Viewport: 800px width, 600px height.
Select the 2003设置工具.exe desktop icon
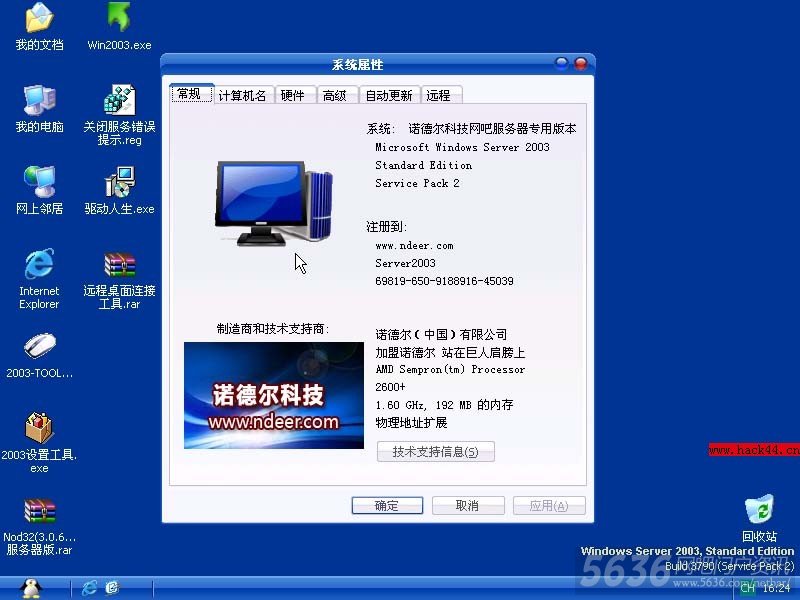(39, 442)
